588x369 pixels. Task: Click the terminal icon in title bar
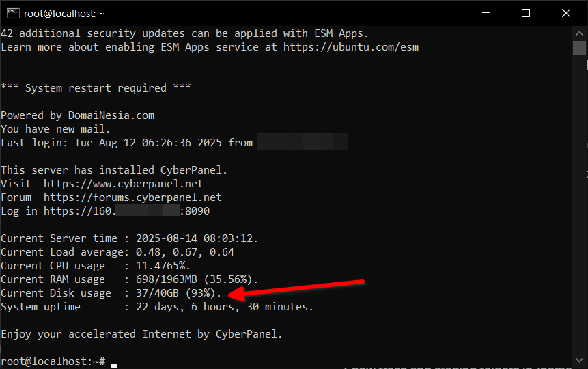coord(10,13)
